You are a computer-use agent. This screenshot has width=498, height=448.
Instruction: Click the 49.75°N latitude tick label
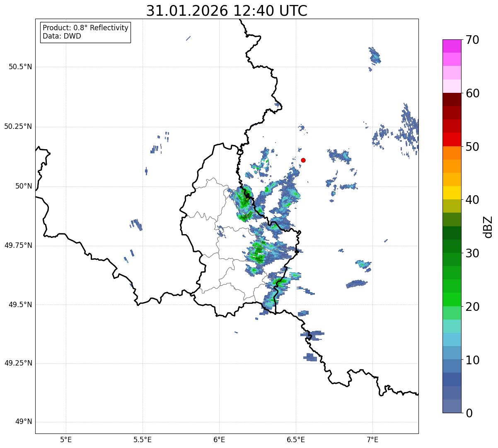click(18, 245)
